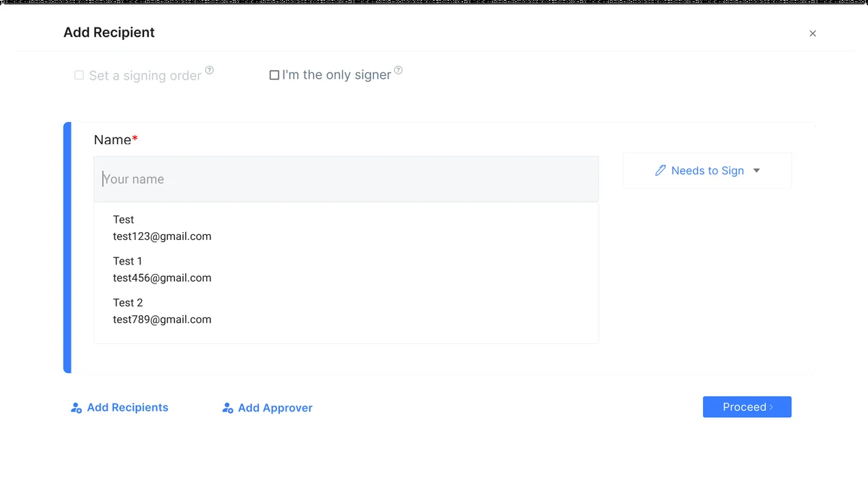
Task: Expand the Needs to Sign caret arrow
Action: click(x=757, y=171)
